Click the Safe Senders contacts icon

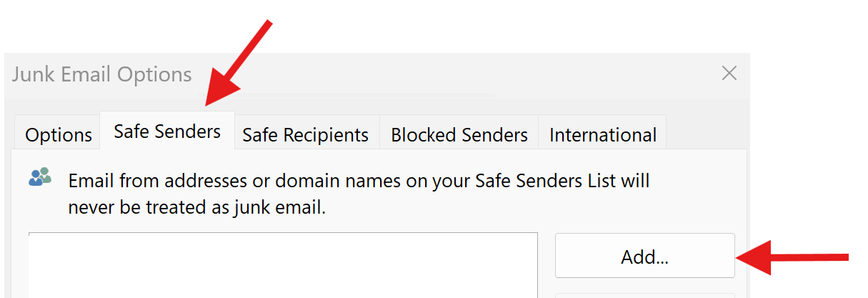click(x=39, y=176)
